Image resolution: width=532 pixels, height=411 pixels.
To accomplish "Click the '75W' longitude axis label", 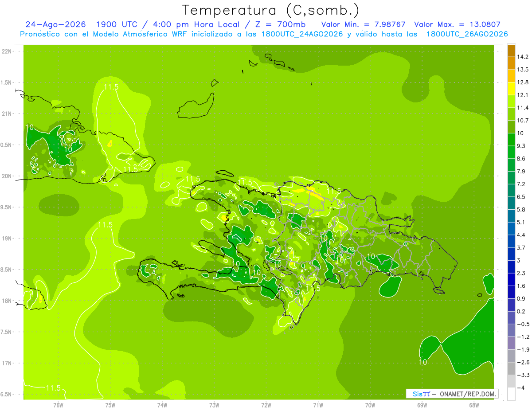I will (110, 404).
